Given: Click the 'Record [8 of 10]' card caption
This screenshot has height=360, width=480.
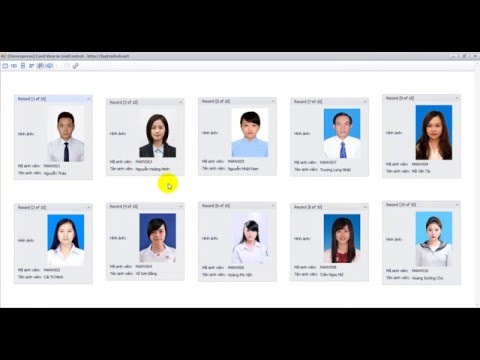Looking at the screenshot, I should pyautogui.click(x=308, y=207).
